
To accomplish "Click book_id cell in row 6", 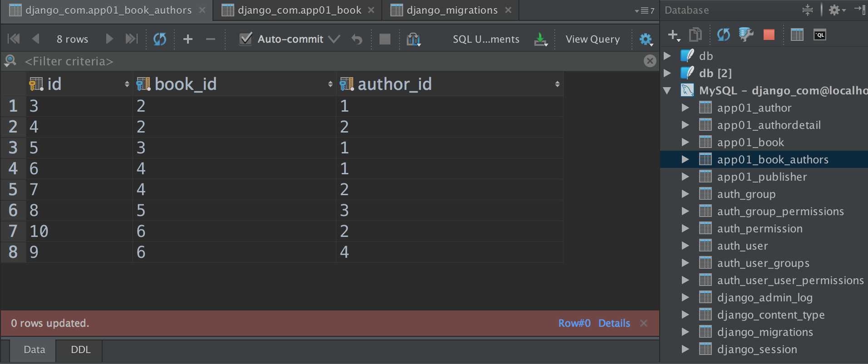I will pos(234,211).
